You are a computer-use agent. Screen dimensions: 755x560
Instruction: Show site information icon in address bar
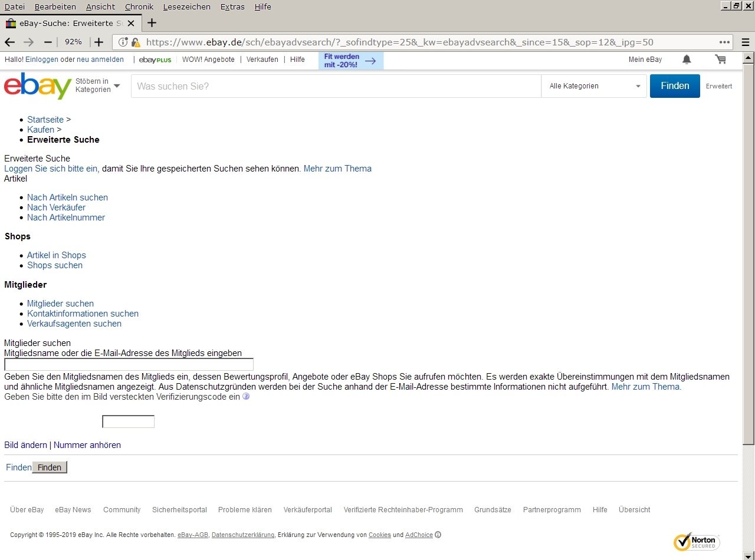[x=123, y=42]
